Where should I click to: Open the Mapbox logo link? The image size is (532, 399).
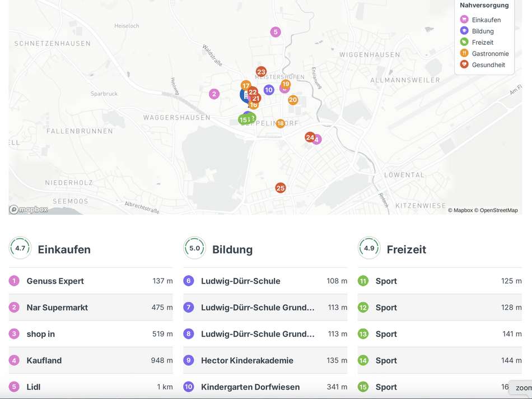[29, 210]
